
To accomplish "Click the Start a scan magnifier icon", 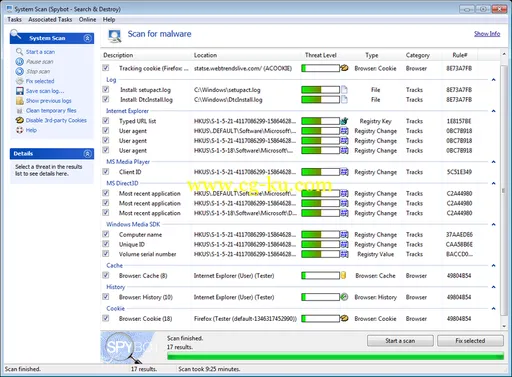I will [x=19, y=52].
